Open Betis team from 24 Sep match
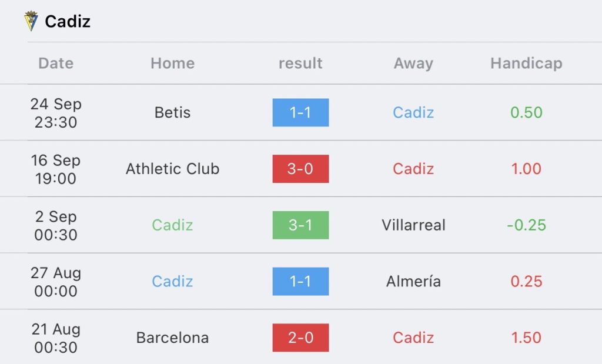Image resolution: width=602 pixels, height=364 pixels. click(172, 112)
